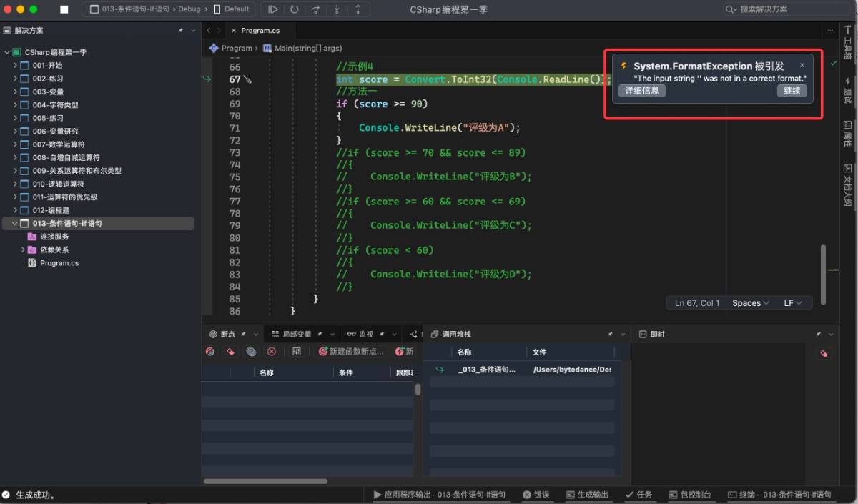Open the Solution pad options chevron
The width and height of the screenshot is (858, 504).
coord(192,31)
